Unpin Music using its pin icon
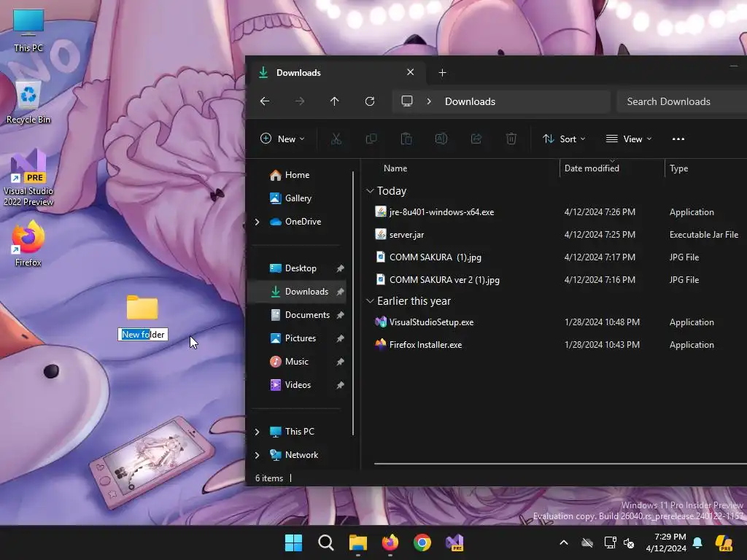The width and height of the screenshot is (747, 560). click(340, 362)
